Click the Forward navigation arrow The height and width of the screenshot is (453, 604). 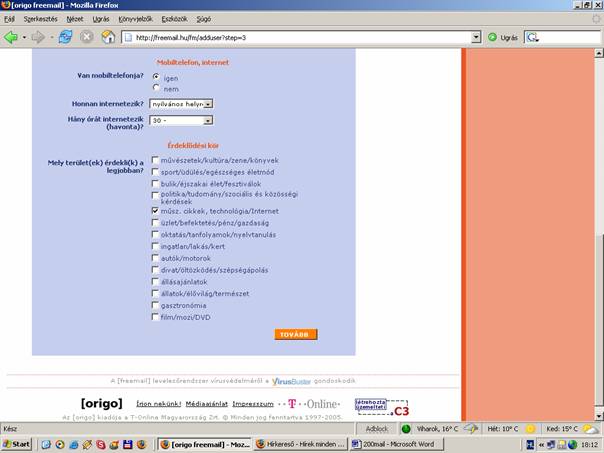tap(38, 37)
